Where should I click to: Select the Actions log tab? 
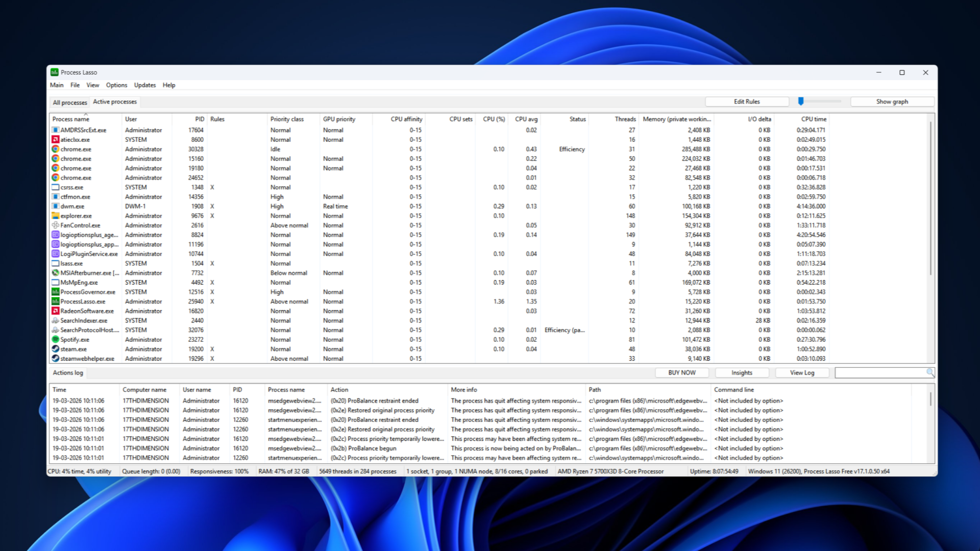(68, 373)
